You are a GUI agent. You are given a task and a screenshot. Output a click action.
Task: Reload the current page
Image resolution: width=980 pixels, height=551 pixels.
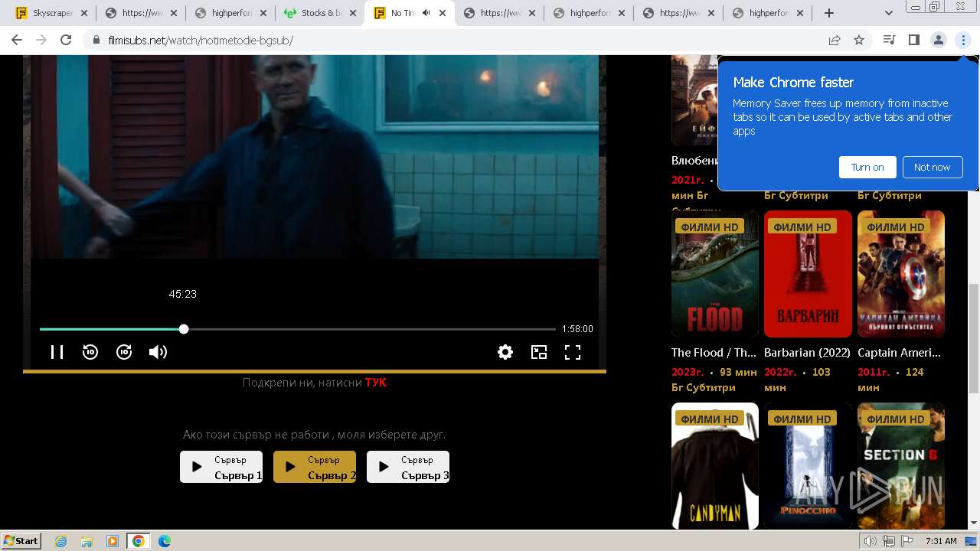pos(66,41)
